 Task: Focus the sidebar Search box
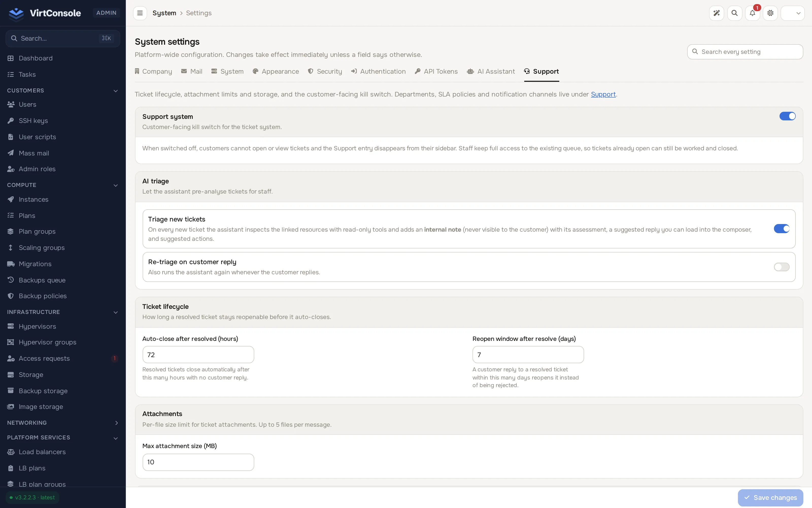(63, 39)
